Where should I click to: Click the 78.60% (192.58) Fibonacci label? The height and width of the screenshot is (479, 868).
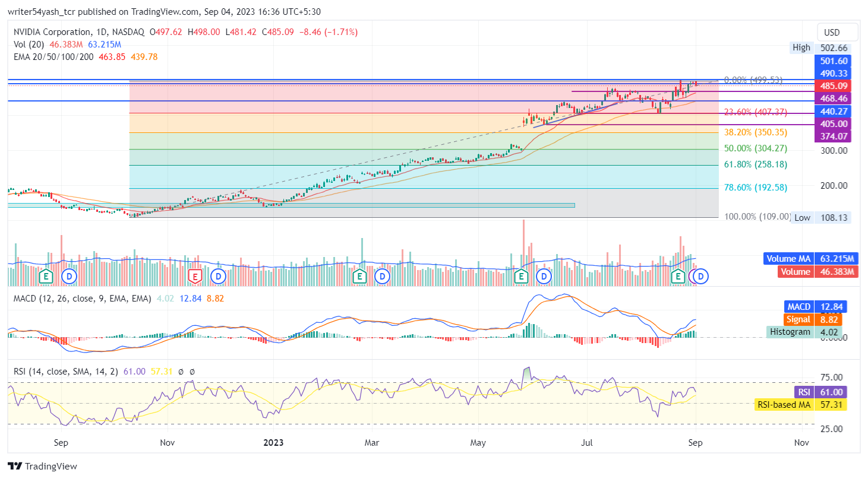[x=756, y=188]
